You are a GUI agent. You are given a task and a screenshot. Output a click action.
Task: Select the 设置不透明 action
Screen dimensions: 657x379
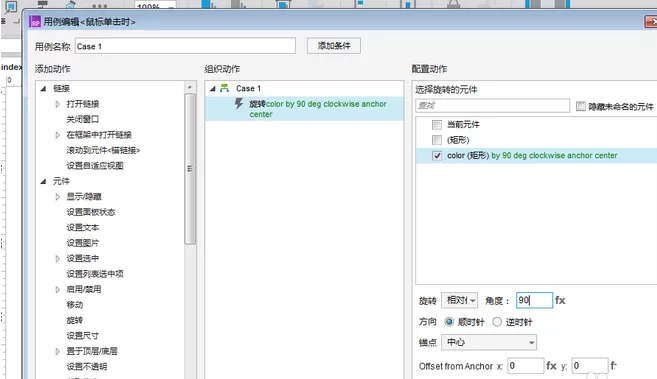(87, 367)
